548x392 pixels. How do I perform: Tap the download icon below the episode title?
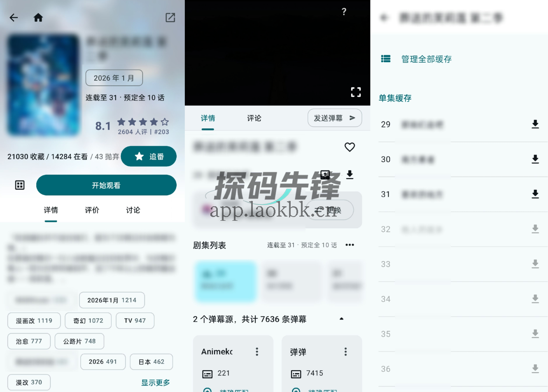350,175
